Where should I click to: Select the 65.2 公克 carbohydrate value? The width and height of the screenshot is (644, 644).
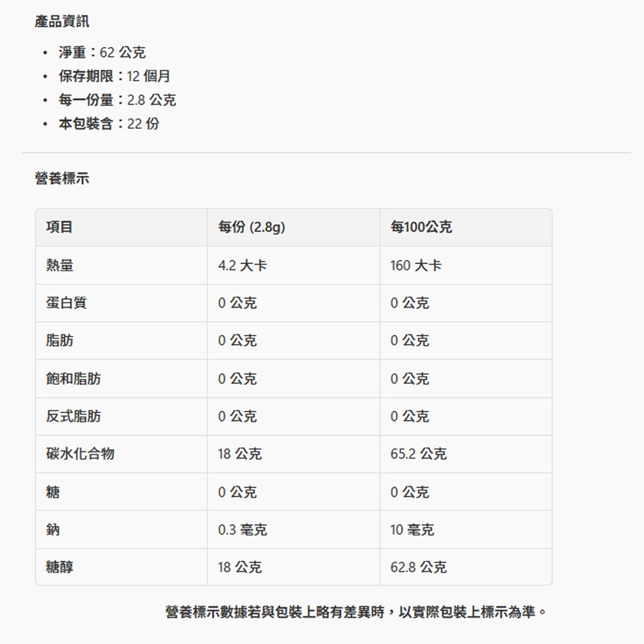(418, 454)
